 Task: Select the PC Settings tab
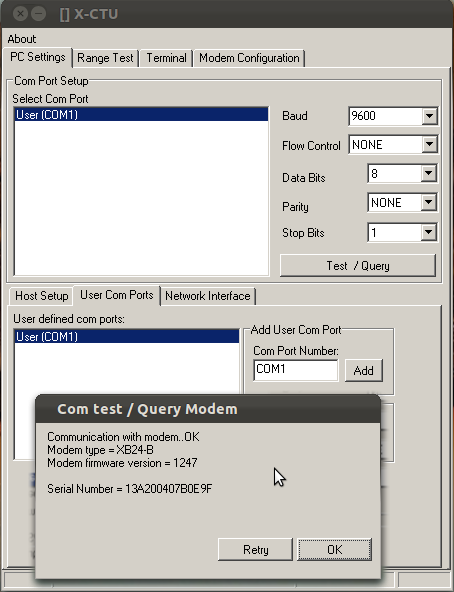click(x=37, y=57)
